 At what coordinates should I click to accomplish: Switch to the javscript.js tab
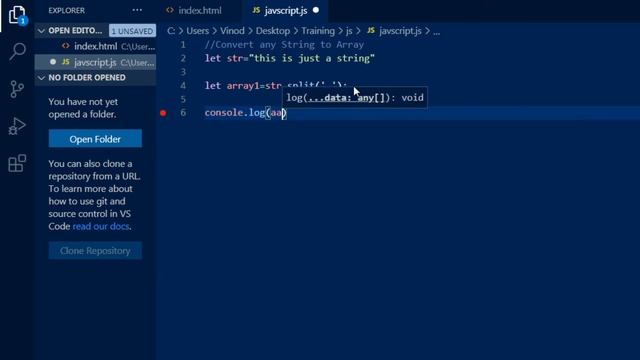click(285, 10)
